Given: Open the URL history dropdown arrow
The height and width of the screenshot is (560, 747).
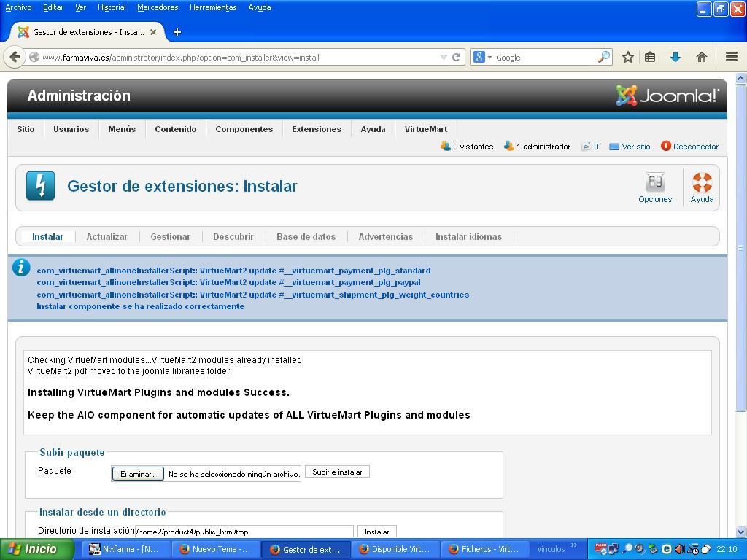Looking at the screenshot, I should (444, 57).
